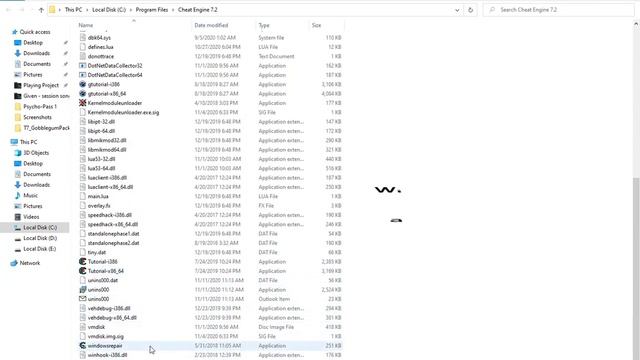
Task: Open Pictures under Quick access
Action: pos(33,74)
